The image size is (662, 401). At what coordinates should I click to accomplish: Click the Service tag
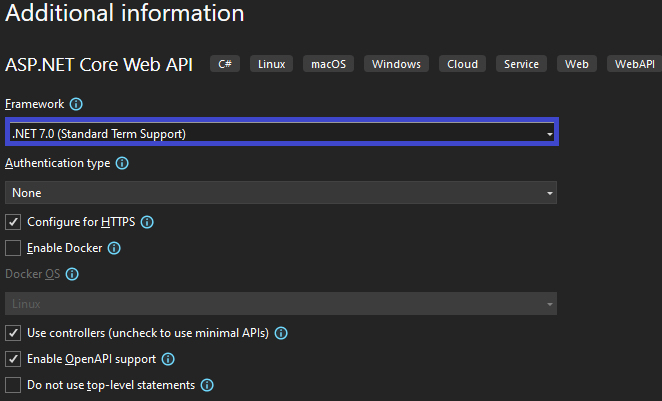point(521,64)
